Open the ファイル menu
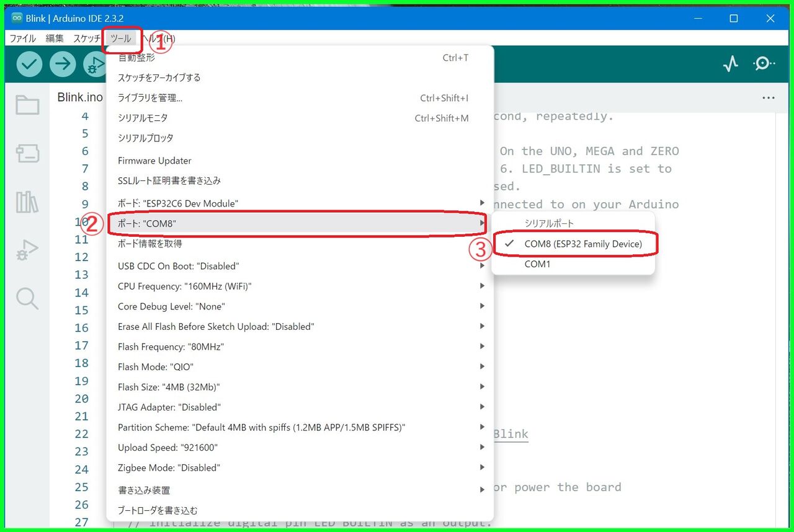Image resolution: width=794 pixels, height=532 pixels. [22, 38]
